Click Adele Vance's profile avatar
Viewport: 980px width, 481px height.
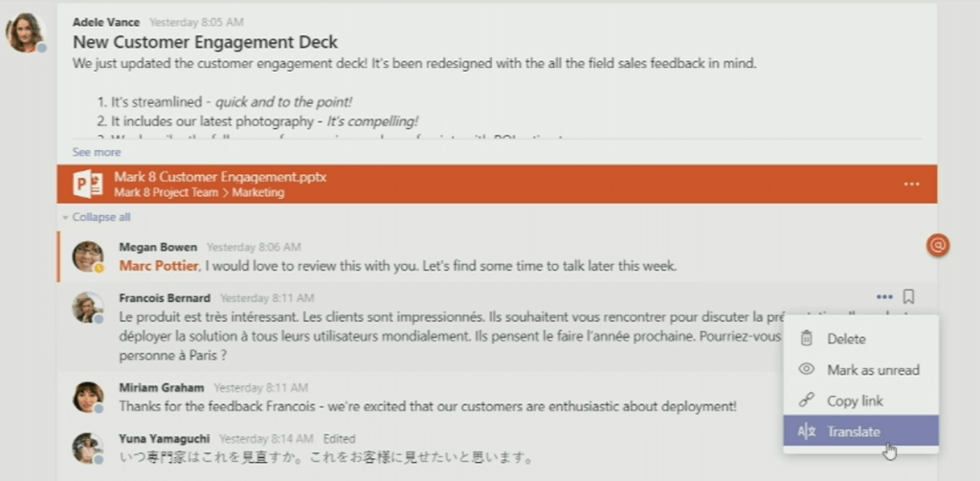click(x=26, y=33)
